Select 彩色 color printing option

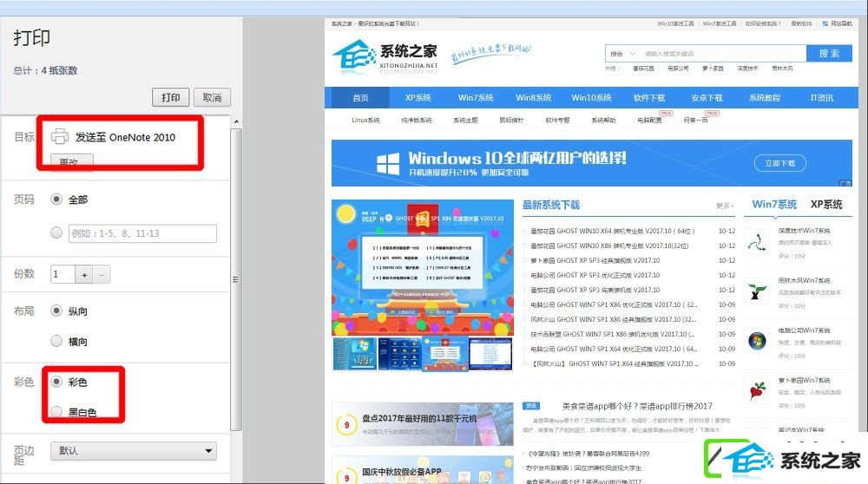click(x=56, y=382)
